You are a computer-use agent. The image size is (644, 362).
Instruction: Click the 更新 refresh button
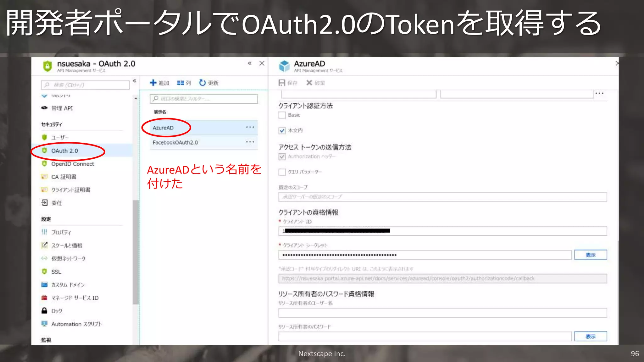209,83
